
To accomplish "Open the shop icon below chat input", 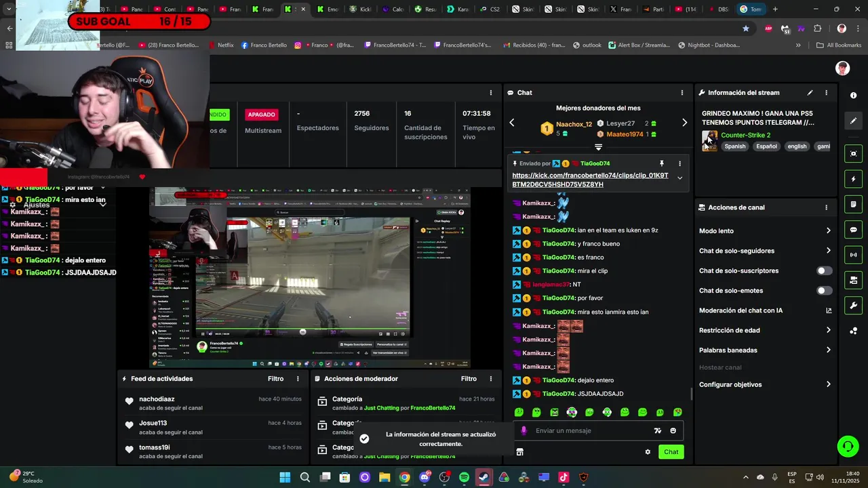I will coord(519,452).
